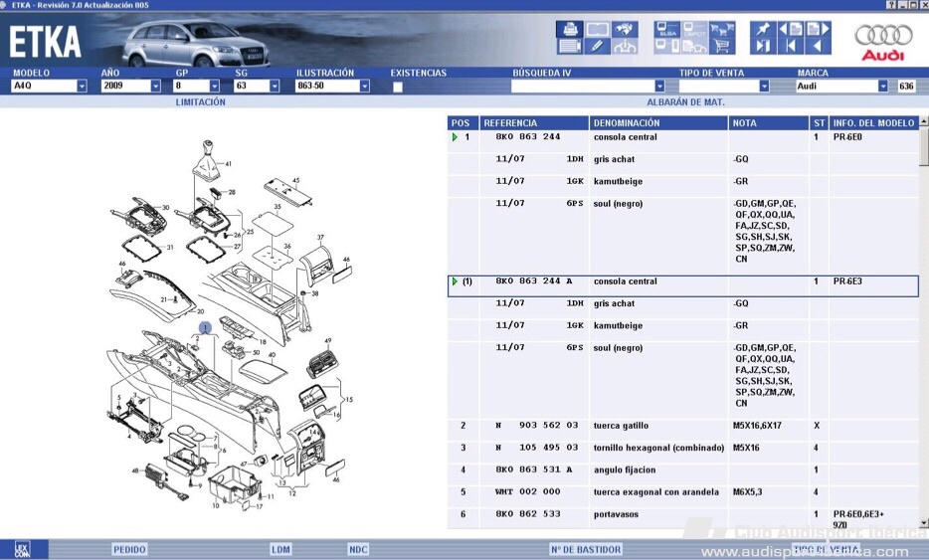Expand the SG dropdown showing 63
The height and width of the screenshot is (560, 929).
(275, 86)
